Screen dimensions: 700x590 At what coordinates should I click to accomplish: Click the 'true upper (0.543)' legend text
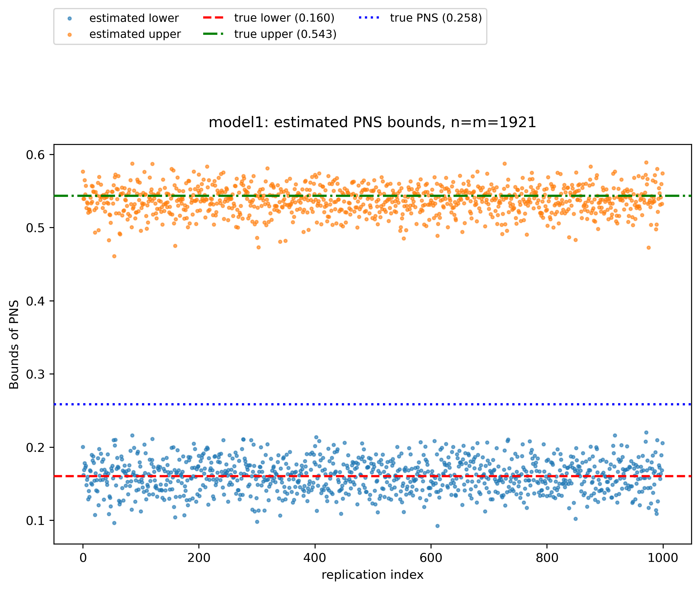[285, 34]
